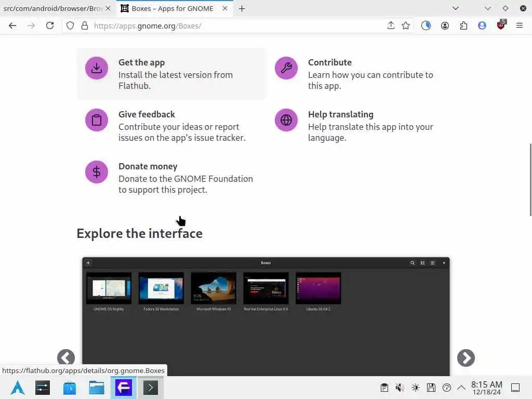Open the clipboard tray icon

pyautogui.click(x=384, y=388)
